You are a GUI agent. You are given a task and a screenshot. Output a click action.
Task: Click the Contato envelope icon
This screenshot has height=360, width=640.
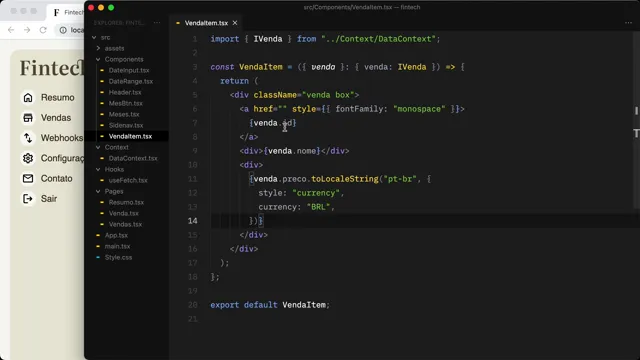(28, 178)
